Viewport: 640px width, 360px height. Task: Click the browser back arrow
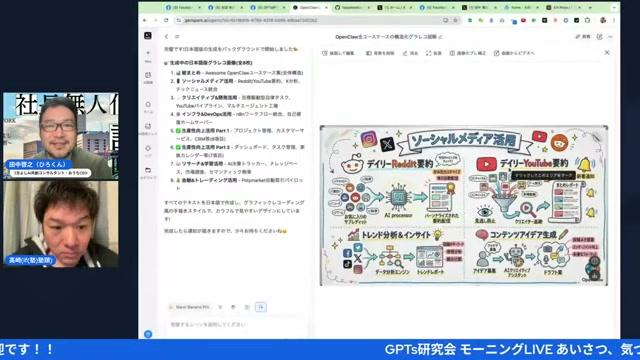click(x=145, y=20)
